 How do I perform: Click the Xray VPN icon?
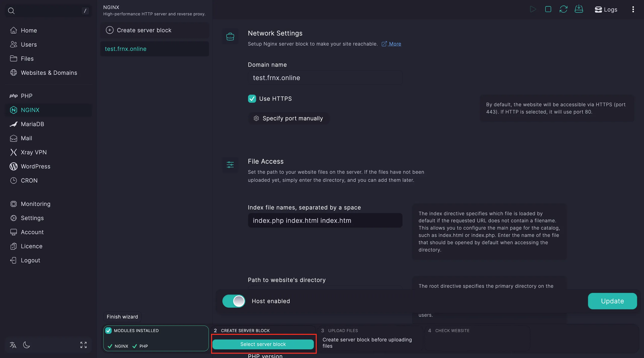(x=14, y=152)
